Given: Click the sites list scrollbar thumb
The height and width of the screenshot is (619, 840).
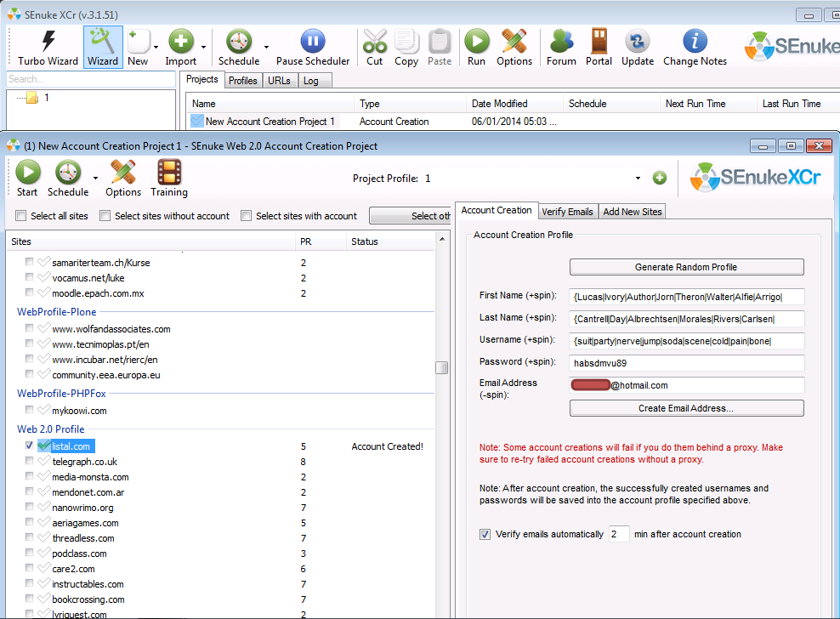Looking at the screenshot, I should click(442, 367).
